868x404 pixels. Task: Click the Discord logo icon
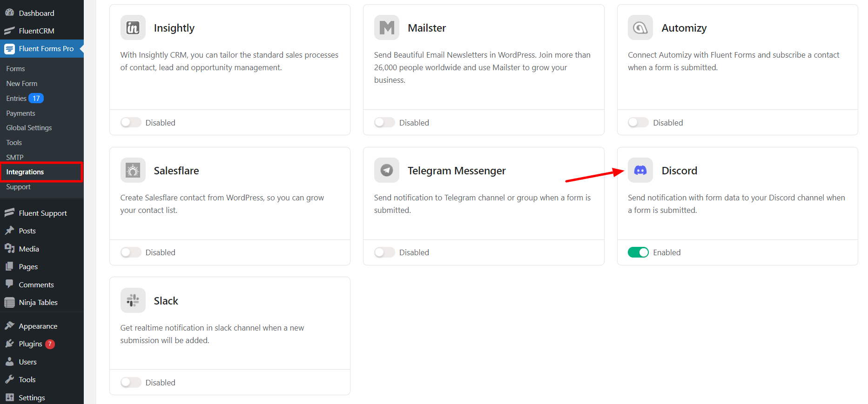pos(640,171)
